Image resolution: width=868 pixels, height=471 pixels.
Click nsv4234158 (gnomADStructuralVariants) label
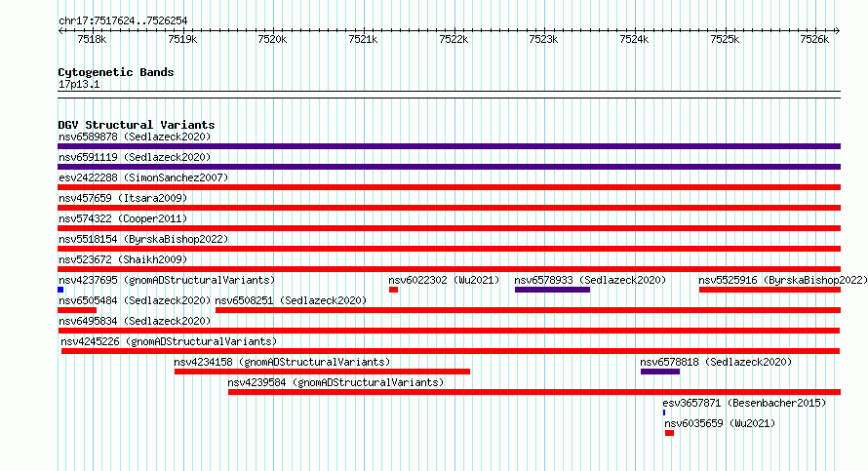pos(282,362)
